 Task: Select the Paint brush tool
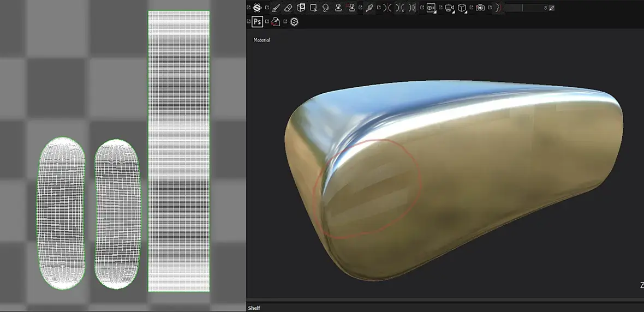click(x=276, y=8)
